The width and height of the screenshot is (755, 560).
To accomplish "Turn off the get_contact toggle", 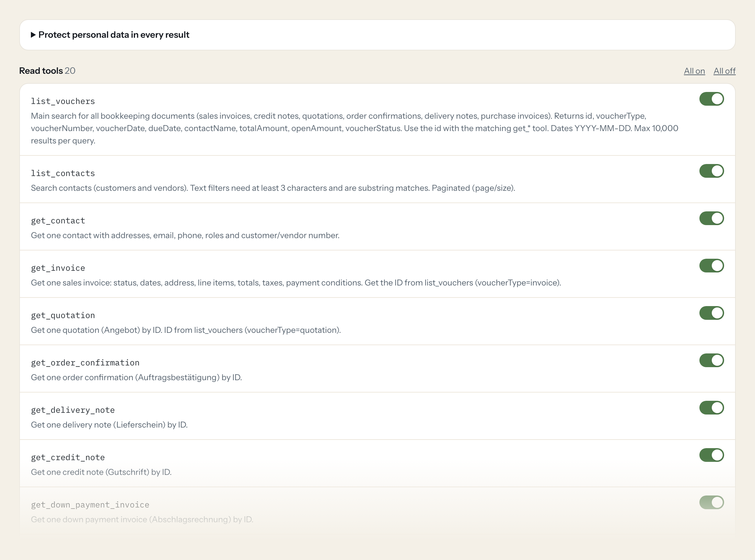I will click(712, 218).
